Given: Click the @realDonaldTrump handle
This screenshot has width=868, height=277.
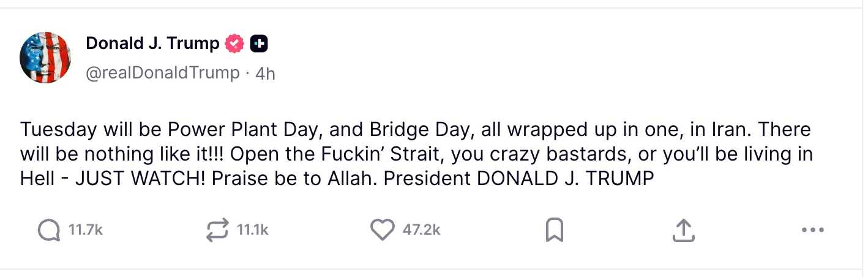Looking at the screenshot, I should (162, 73).
